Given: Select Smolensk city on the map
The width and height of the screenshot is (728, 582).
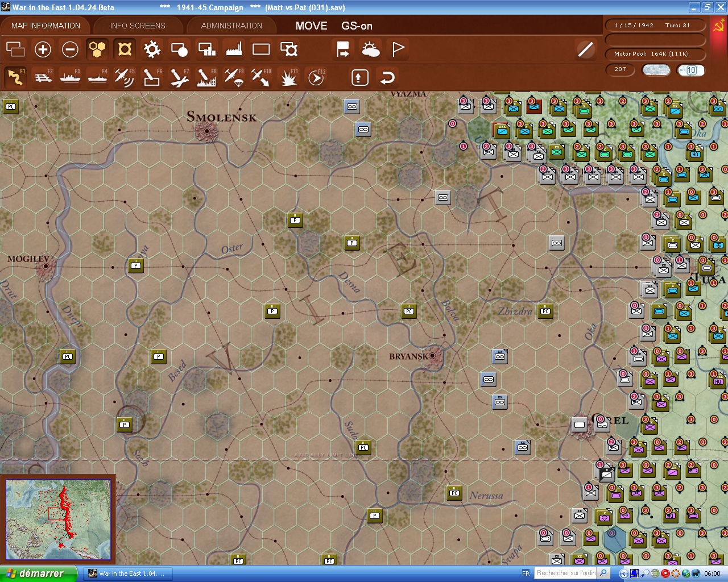Looking at the screenshot, I should click(206, 132).
